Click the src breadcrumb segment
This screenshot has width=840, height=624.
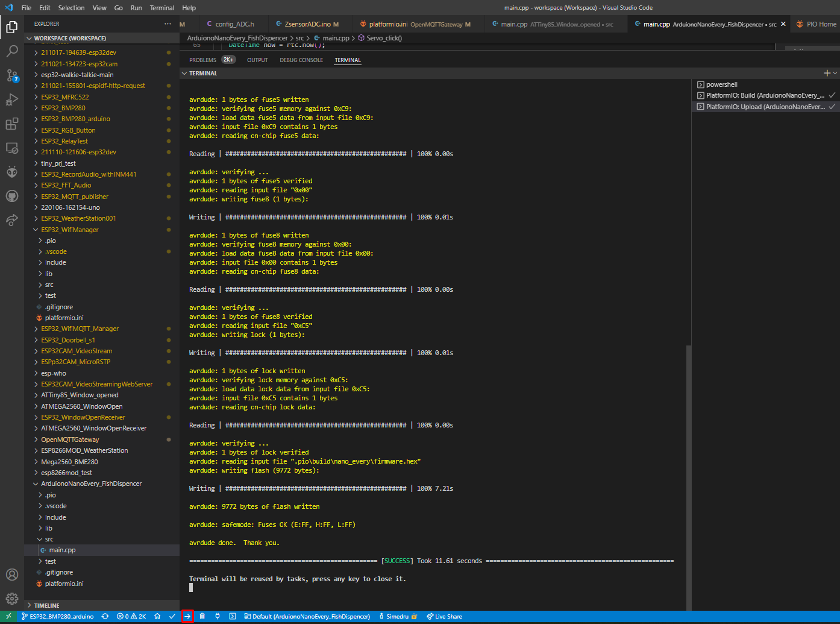[x=299, y=38]
